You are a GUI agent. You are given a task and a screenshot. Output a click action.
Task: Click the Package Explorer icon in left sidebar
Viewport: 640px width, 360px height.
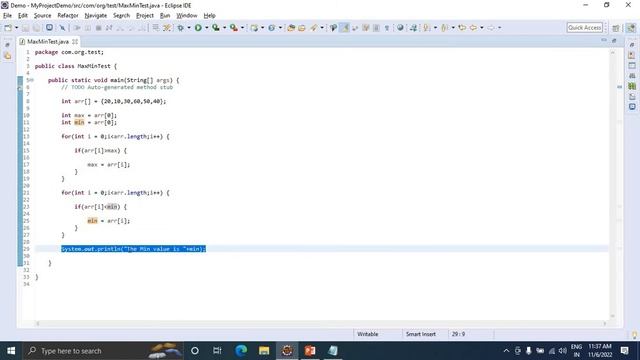click(8, 56)
